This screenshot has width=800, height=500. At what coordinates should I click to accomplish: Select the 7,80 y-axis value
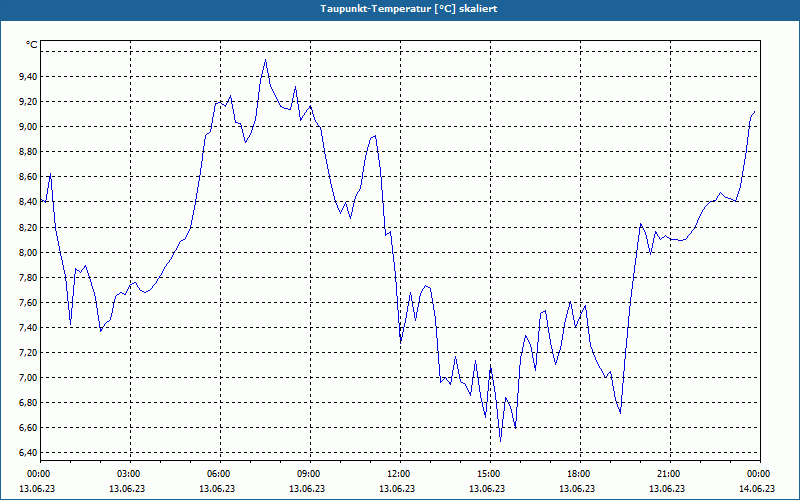[x=28, y=277]
